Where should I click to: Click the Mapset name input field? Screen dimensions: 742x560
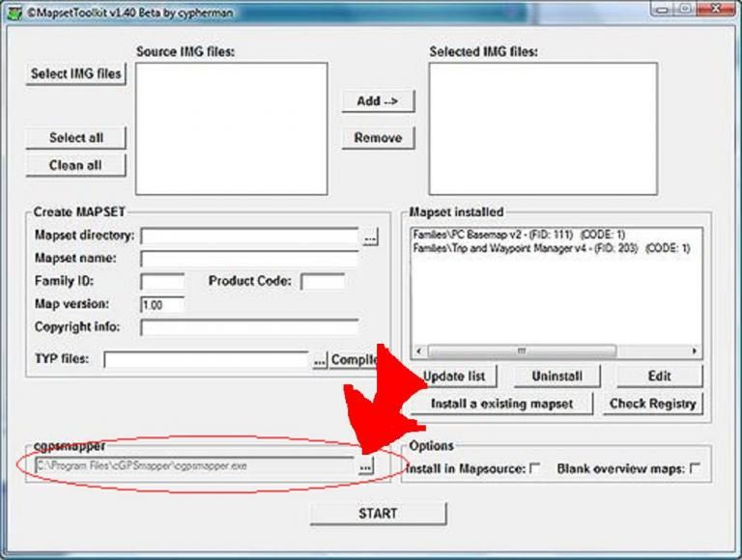tap(249, 259)
